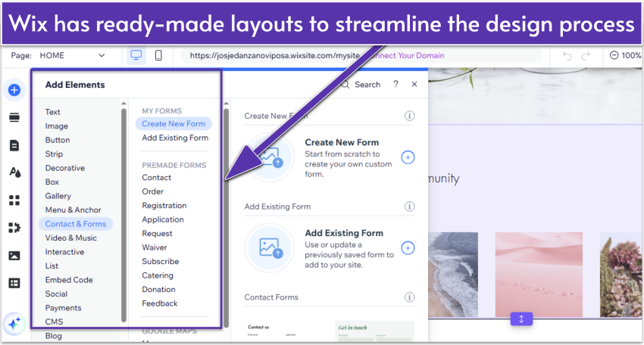The height and width of the screenshot is (345, 644).
Task: Select Text in Add Elements list
Action: (x=52, y=112)
